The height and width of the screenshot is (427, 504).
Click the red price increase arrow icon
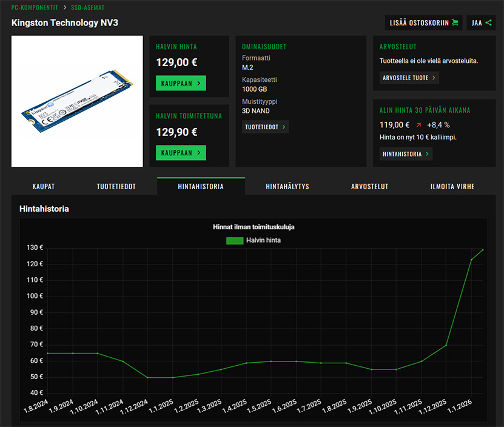click(418, 125)
